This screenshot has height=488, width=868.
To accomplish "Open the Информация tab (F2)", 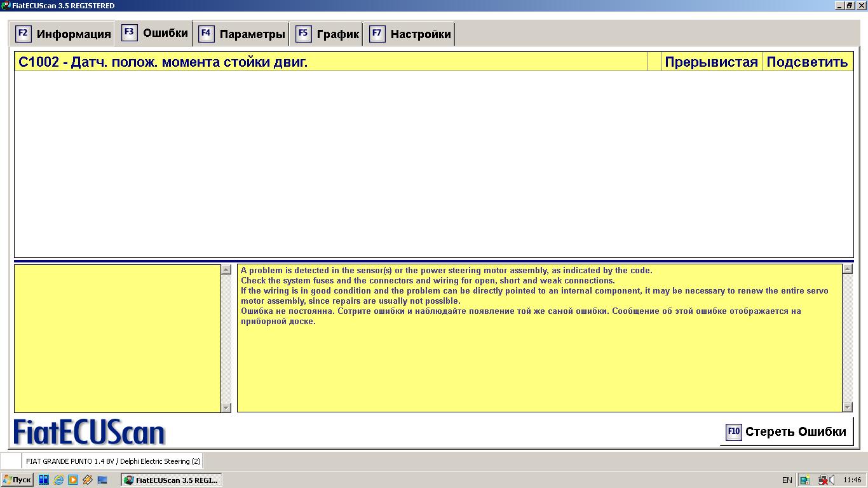I will point(64,34).
